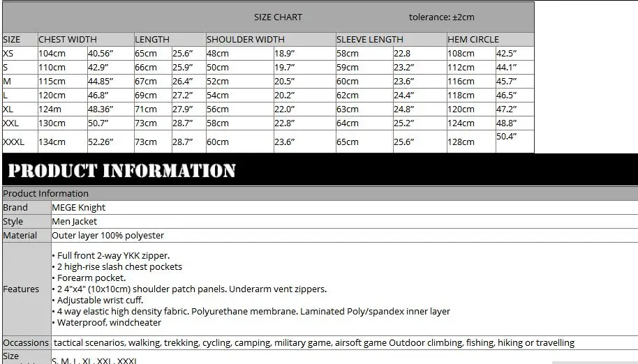Select the 48.36" value in XL row
638x364 pixels.
tap(101, 109)
